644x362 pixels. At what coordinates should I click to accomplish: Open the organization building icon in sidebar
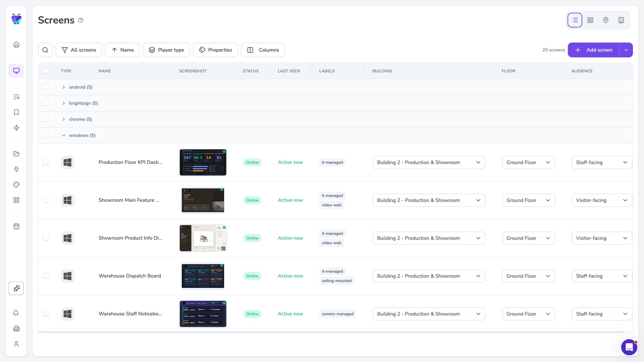click(16, 328)
